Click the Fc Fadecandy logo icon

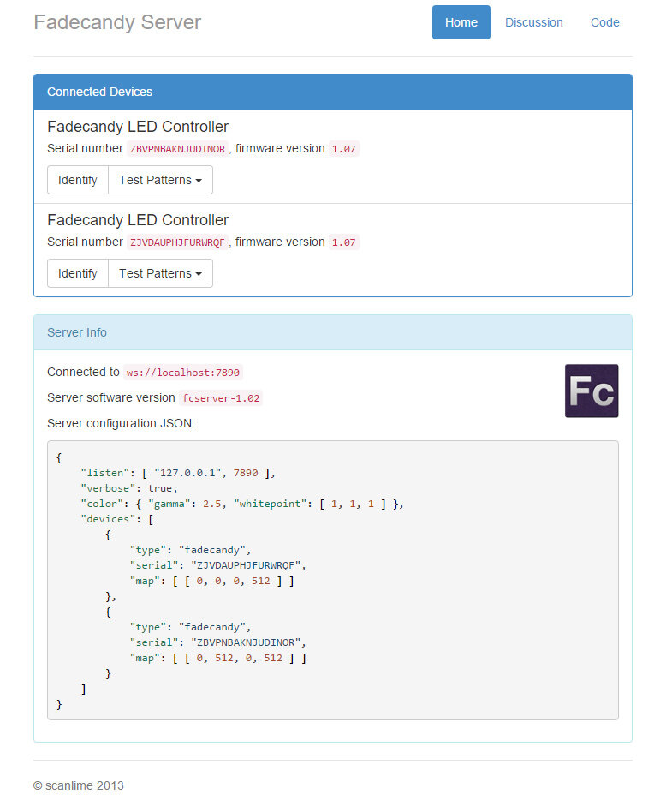point(592,391)
